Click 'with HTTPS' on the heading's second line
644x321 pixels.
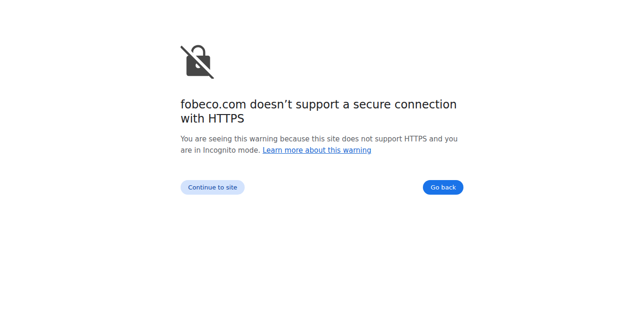212,119
